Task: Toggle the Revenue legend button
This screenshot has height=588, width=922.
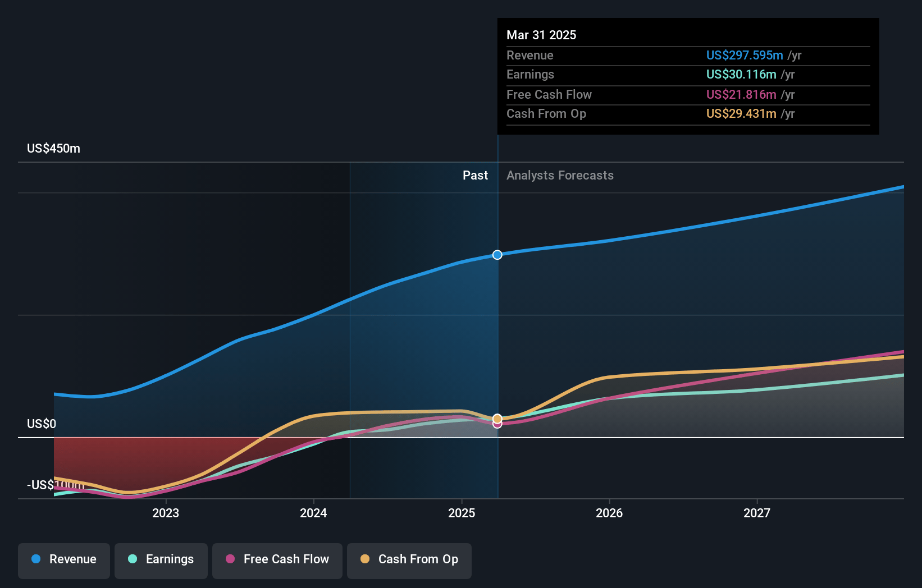Action: coord(64,561)
